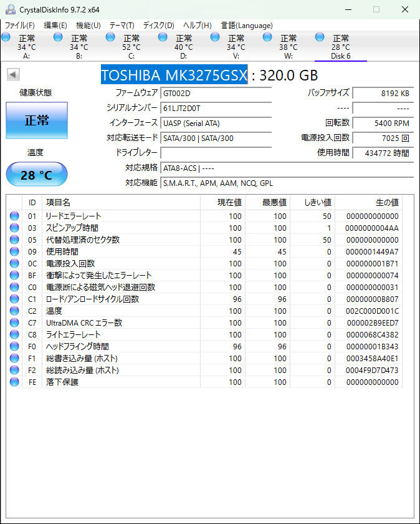Click status orb for ID F1 総書き込み量
Image resolution: width=420 pixels, height=524 pixels.
14,358
